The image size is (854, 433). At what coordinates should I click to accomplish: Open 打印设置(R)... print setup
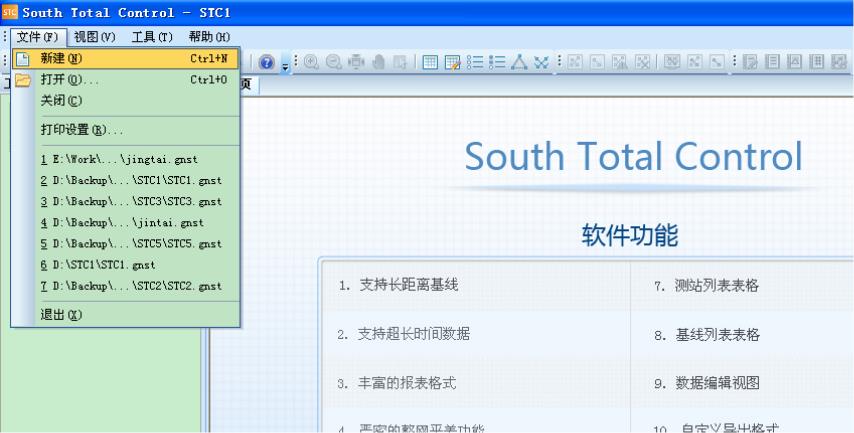pos(125,130)
